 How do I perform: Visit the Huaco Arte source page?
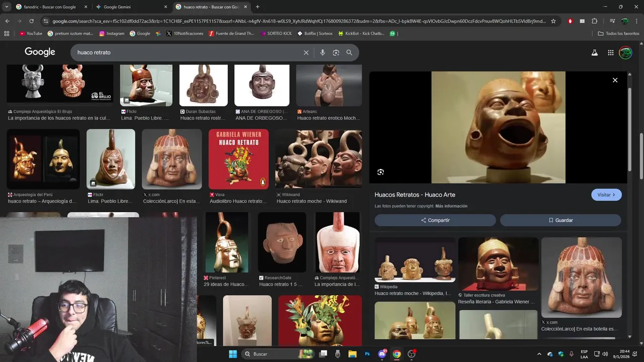point(606,195)
